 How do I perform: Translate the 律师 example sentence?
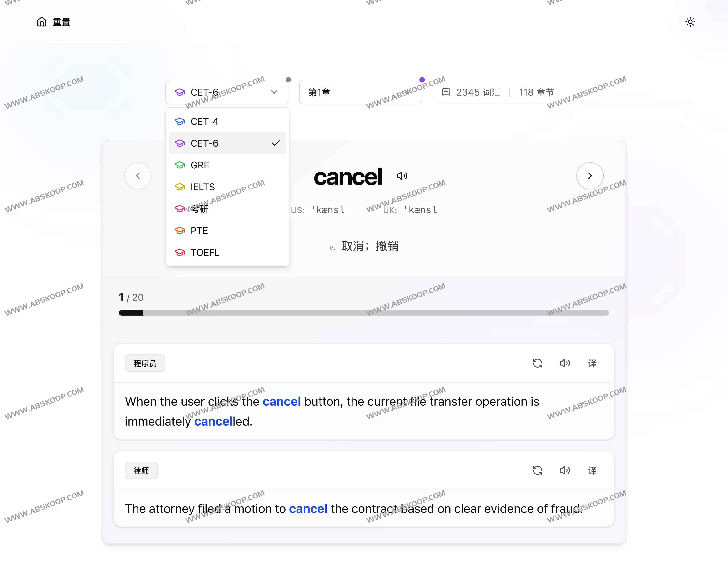[592, 471]
